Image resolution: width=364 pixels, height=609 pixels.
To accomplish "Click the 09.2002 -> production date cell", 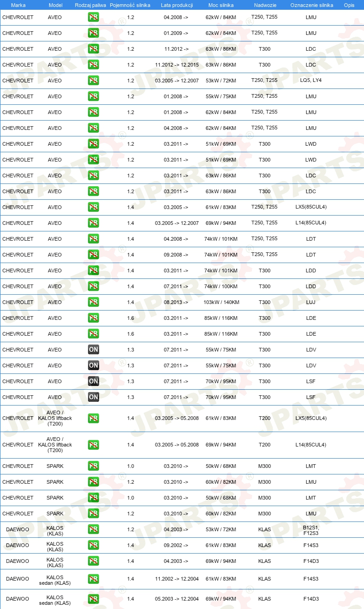I will pos(176,545).
